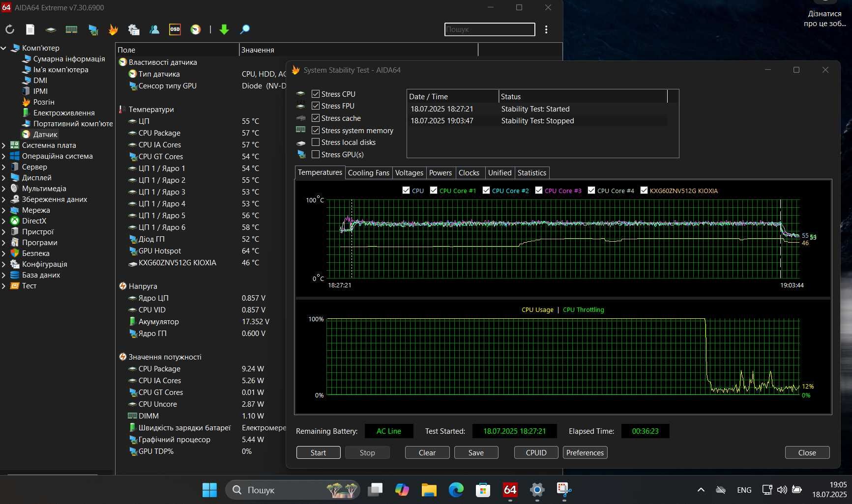Screen dimensions: 852x504
Task: Click the Save button
Action: 476,452
